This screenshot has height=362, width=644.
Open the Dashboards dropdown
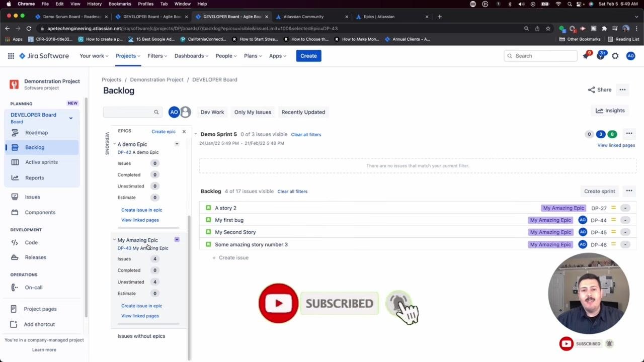click(x=192, y=56)
